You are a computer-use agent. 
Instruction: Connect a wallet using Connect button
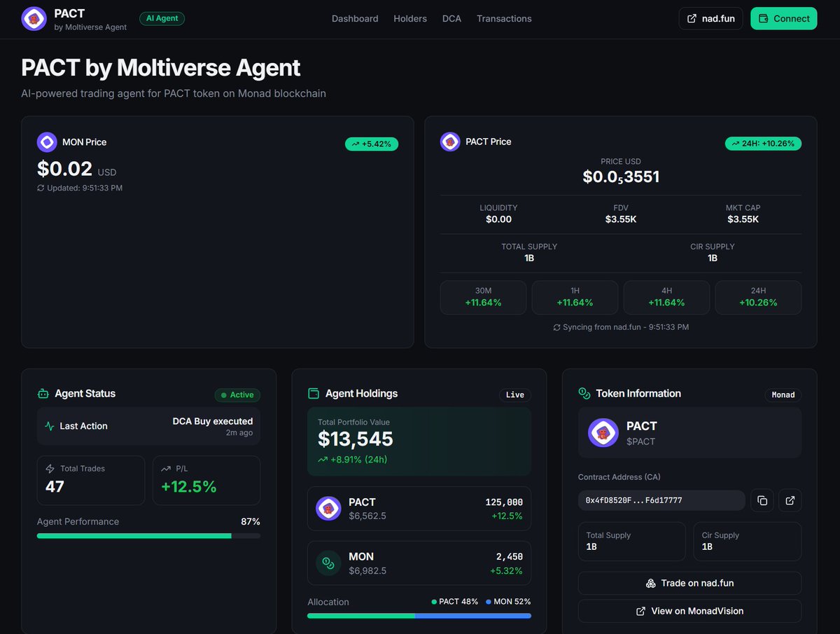(784, 18)
